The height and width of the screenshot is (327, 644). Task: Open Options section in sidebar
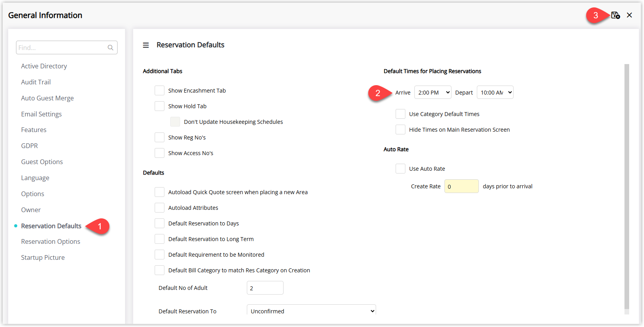tap(32, 194)
